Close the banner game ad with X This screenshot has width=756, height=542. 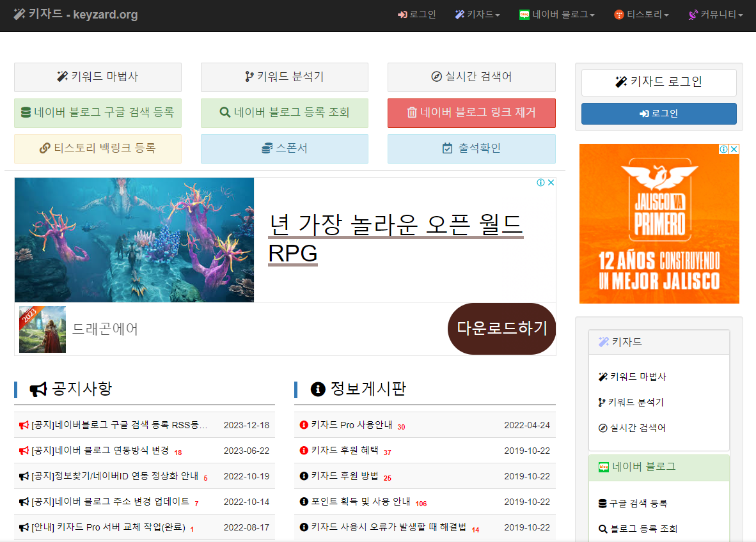pyautogui.click(x=551, y=183)
